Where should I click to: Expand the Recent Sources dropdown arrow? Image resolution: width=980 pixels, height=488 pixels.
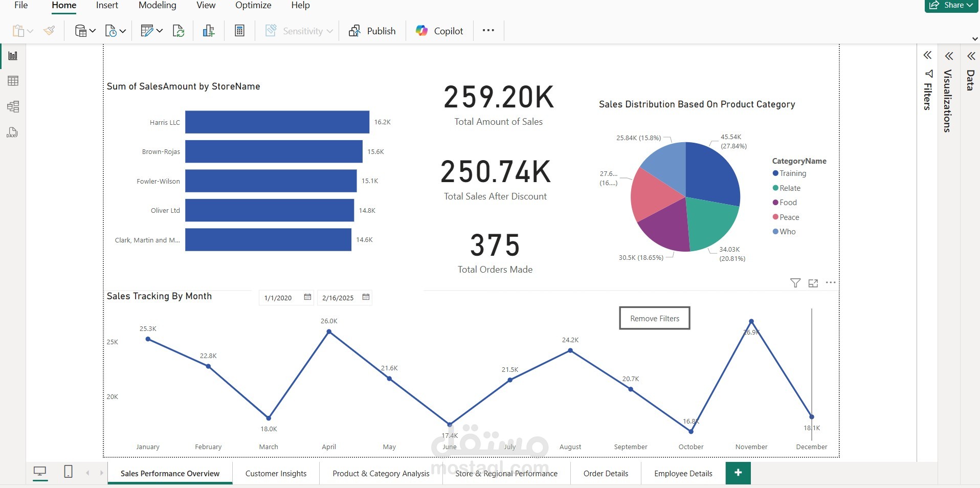tap(123, 31)
